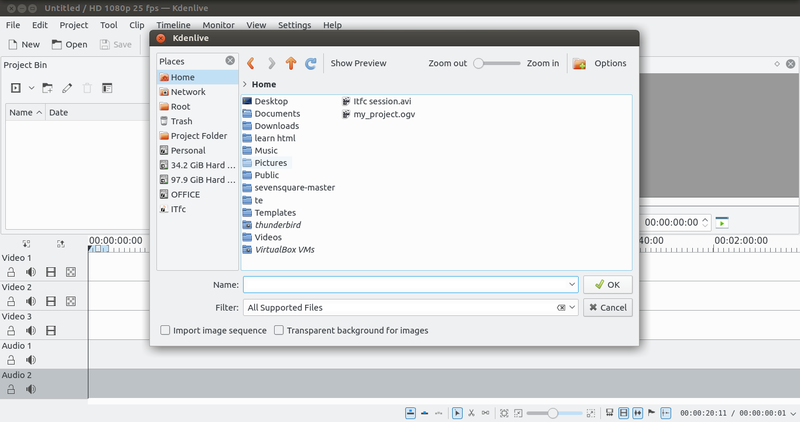The width and height of the screenshot is (800, 422).
Task: Open the Project menu
Action: tap(73, 25)
